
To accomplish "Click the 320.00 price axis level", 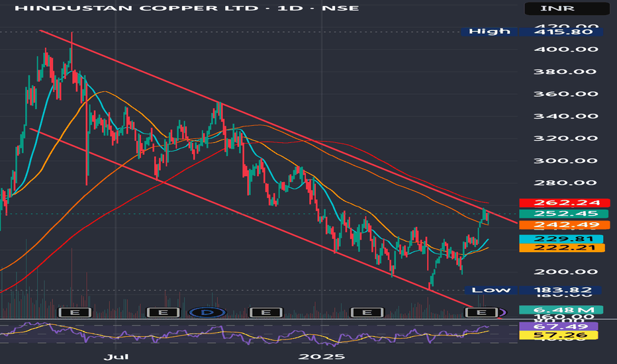I will (565, 138).
